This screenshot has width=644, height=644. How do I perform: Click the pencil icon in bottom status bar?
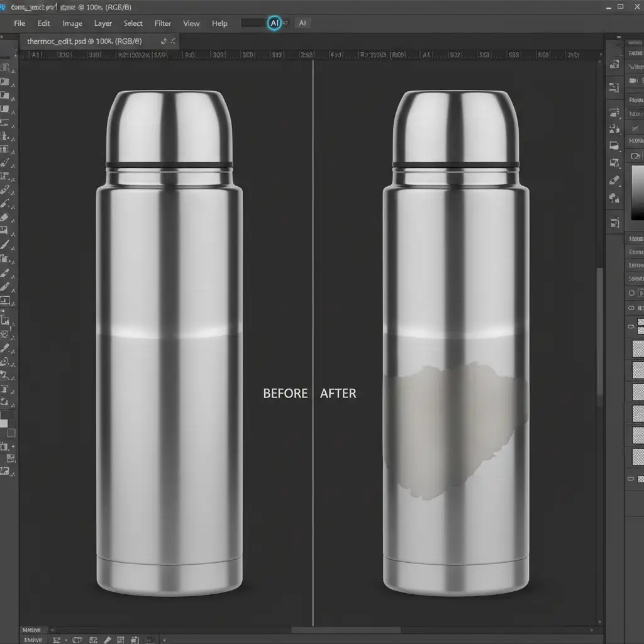click(x=107, y=638)
